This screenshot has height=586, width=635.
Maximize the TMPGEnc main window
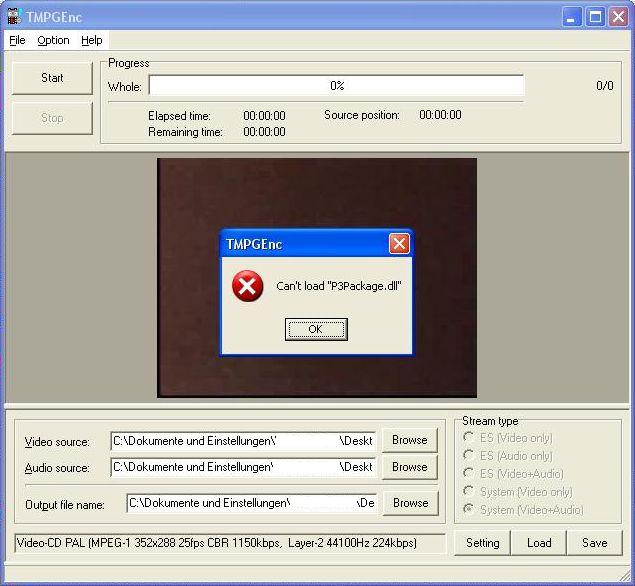coord(595,17)
